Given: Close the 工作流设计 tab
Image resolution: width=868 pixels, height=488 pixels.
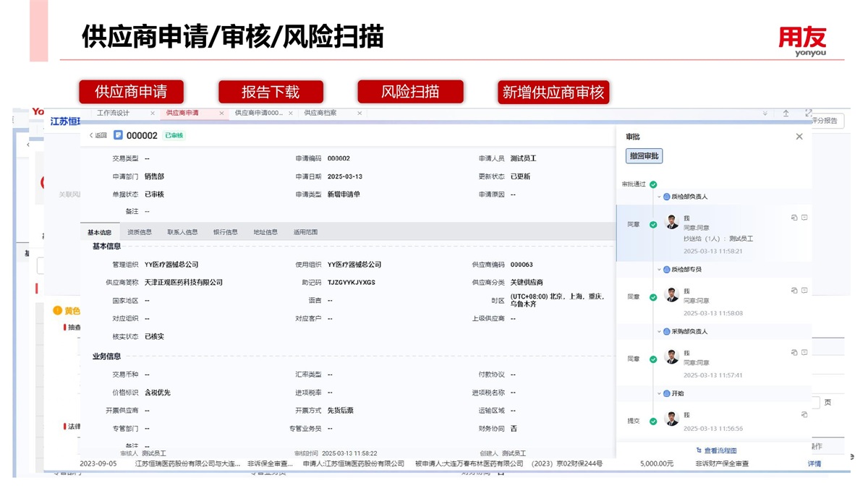Looking at the screenshot, I should point(153,114).
